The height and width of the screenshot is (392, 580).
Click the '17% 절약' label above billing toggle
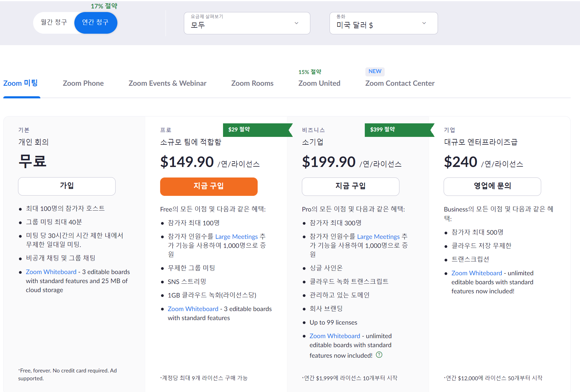[104, 6]
